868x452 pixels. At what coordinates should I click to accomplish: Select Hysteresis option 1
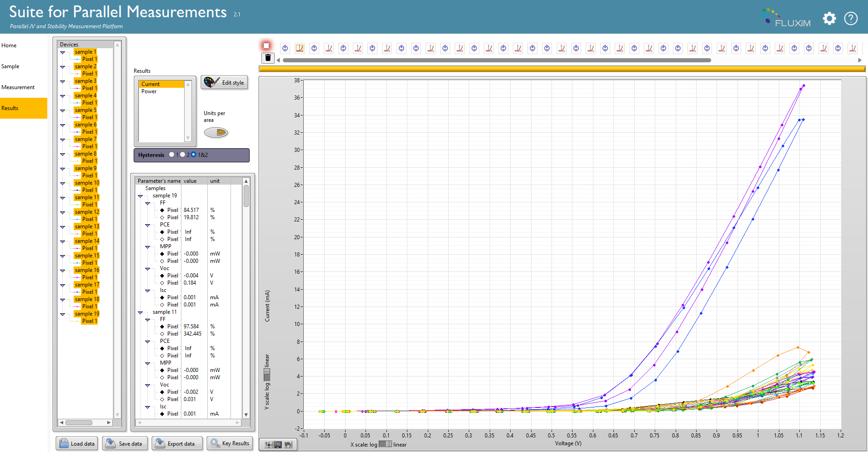pos(171,155)
